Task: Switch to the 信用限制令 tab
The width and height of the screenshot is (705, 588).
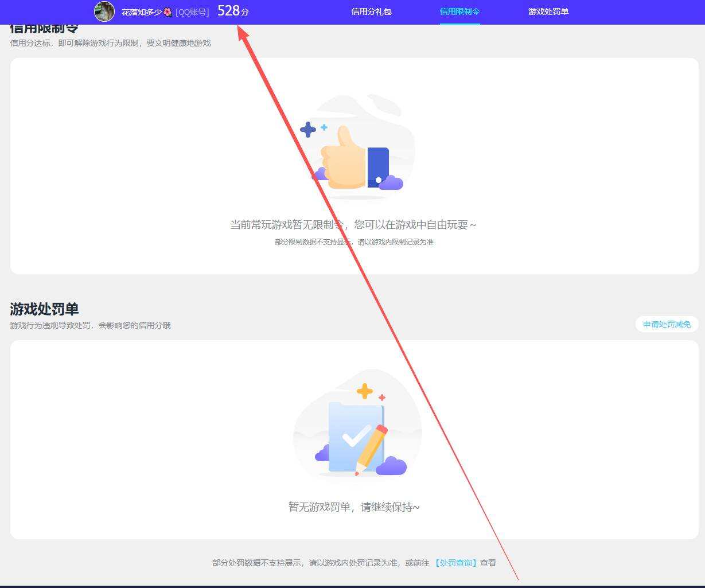Action: tap(459, 11)
